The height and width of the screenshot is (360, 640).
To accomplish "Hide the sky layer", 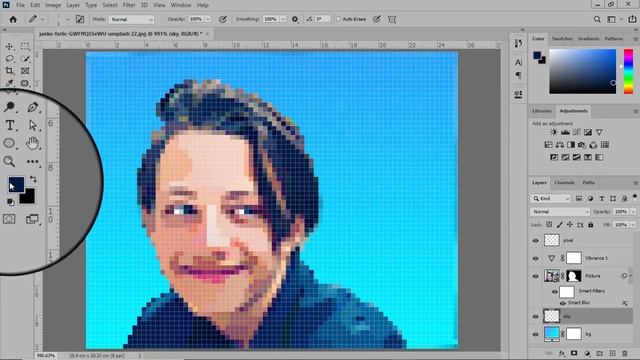I will point(536,316).
